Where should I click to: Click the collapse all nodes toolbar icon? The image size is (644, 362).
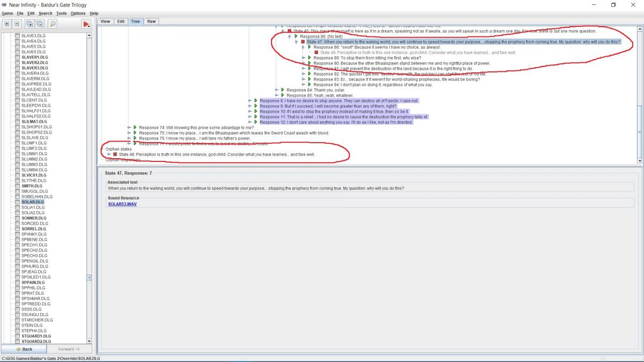click(40, 24)
